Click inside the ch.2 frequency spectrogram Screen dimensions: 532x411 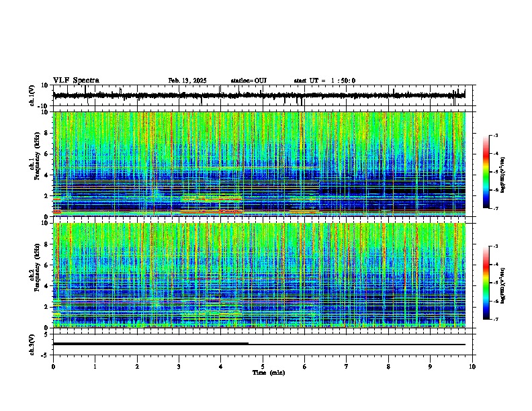pos(259,275)
